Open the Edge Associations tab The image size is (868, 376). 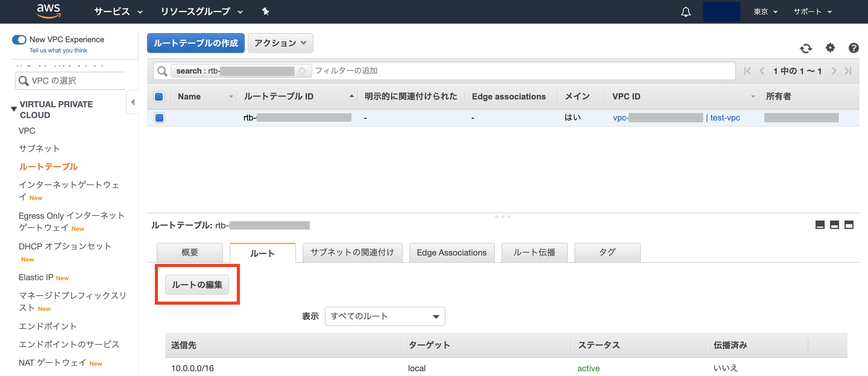451,252
